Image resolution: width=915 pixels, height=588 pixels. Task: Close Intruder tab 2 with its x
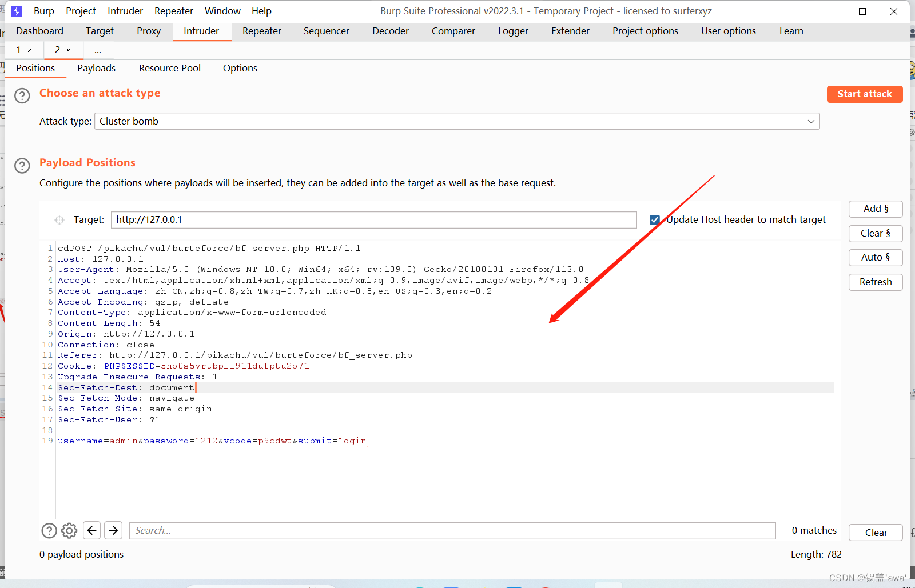coord(69,50)
